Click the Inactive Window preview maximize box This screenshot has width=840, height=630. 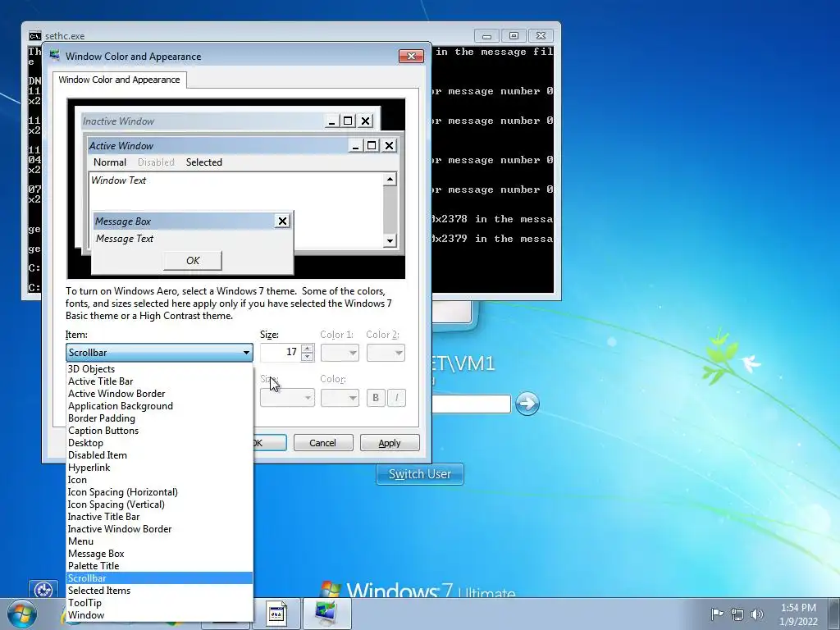(348, 121)
